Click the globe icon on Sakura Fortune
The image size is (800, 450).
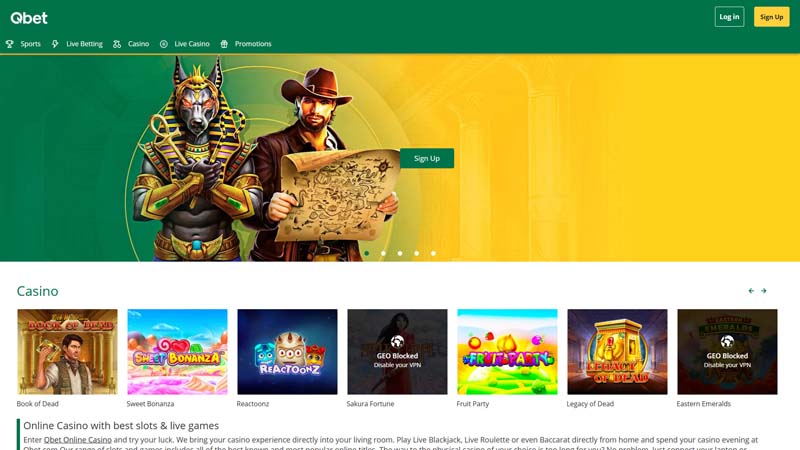click(397, 341)
